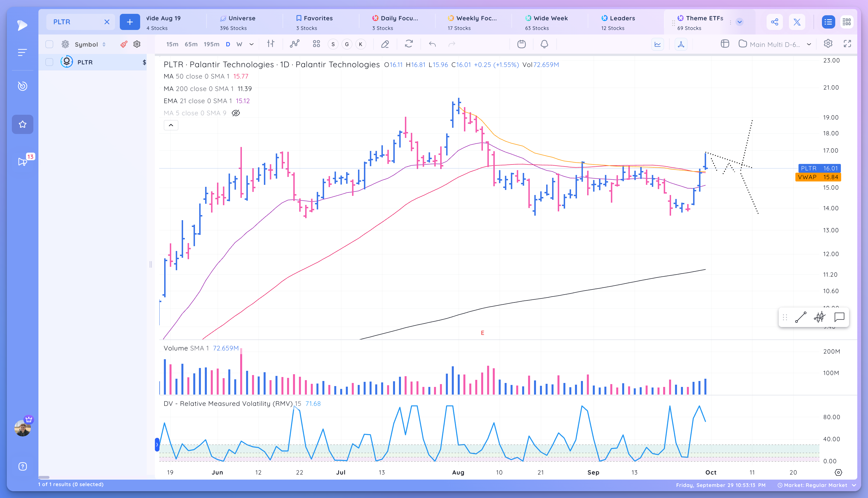Select the 195m timeframe
868x498 pixels.
click(x=211, y=44)
